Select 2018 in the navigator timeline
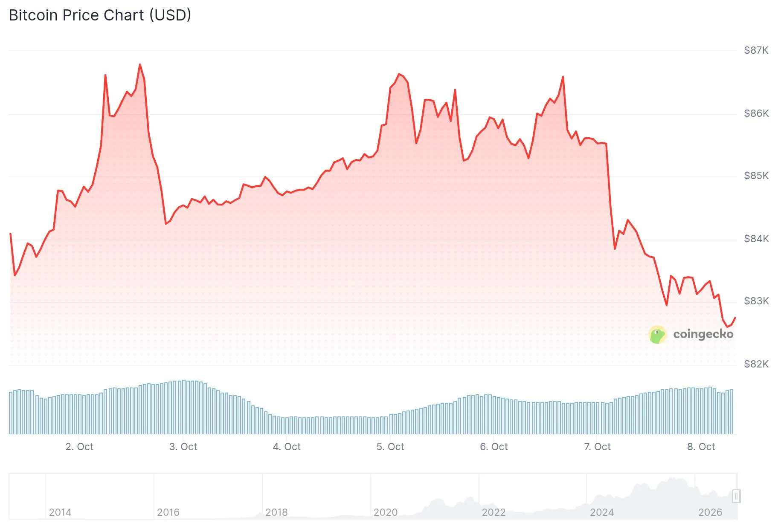Viewport: 778px width, 532px height. pyautogui.click(x=276, y=512)
